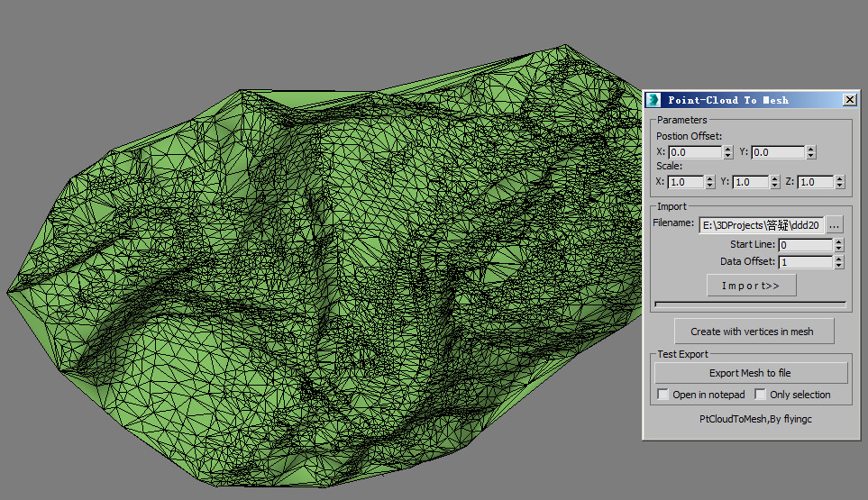Click the Parameters group label
This screenshot has width=868, height=500.
coord(682,120)
